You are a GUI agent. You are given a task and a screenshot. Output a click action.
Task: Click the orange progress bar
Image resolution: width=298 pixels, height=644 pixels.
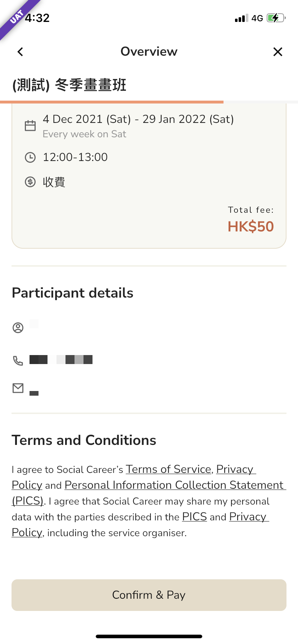[112, 102]
